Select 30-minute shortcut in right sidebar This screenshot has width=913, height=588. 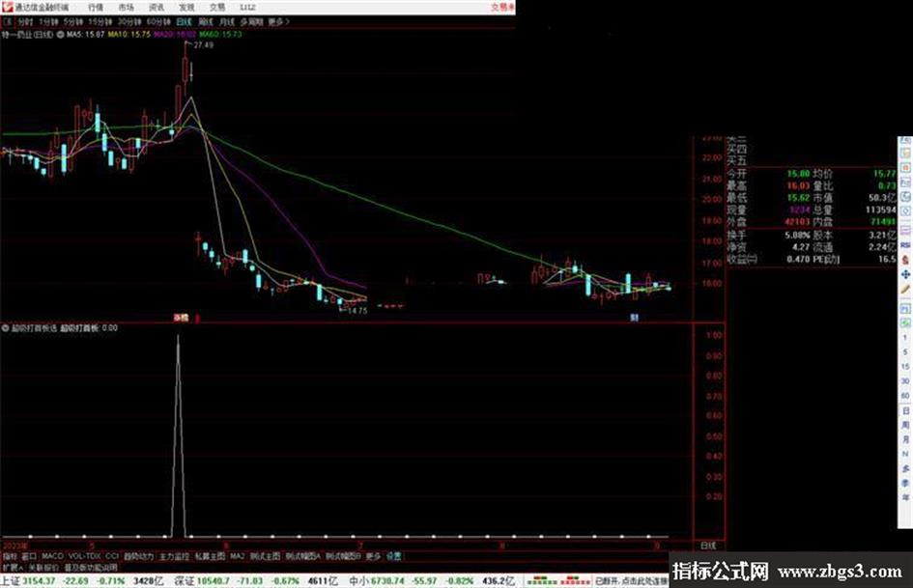905,380
